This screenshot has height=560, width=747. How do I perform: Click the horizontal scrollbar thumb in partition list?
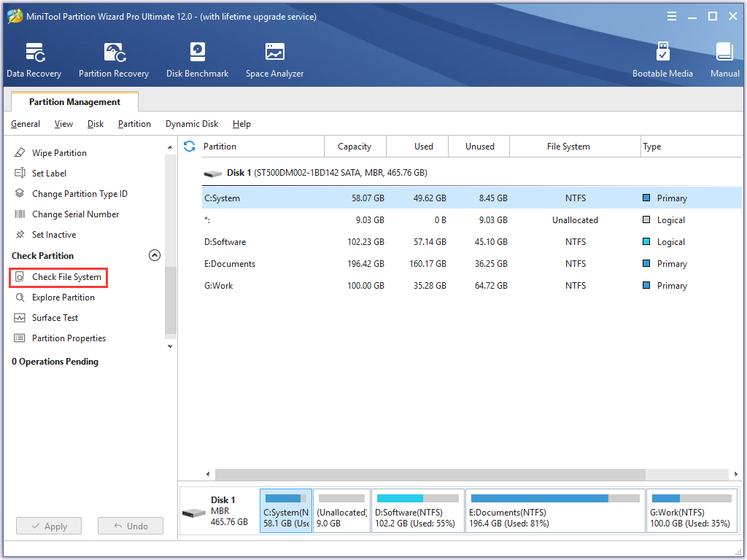430,474
